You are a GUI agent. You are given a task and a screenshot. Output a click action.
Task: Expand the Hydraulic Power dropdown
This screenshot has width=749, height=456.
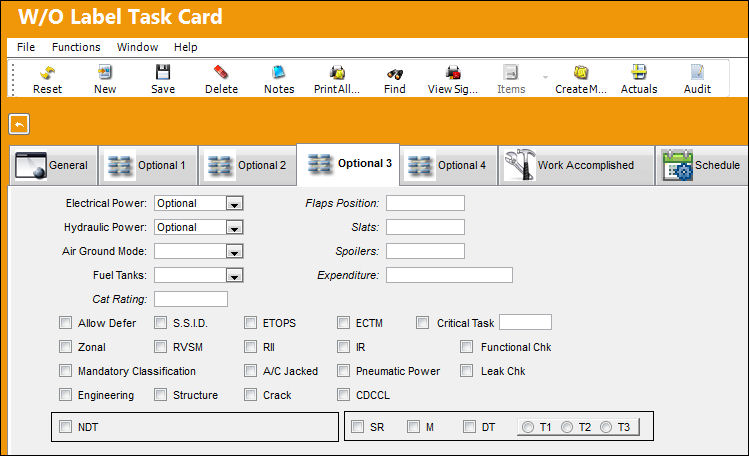234,227
